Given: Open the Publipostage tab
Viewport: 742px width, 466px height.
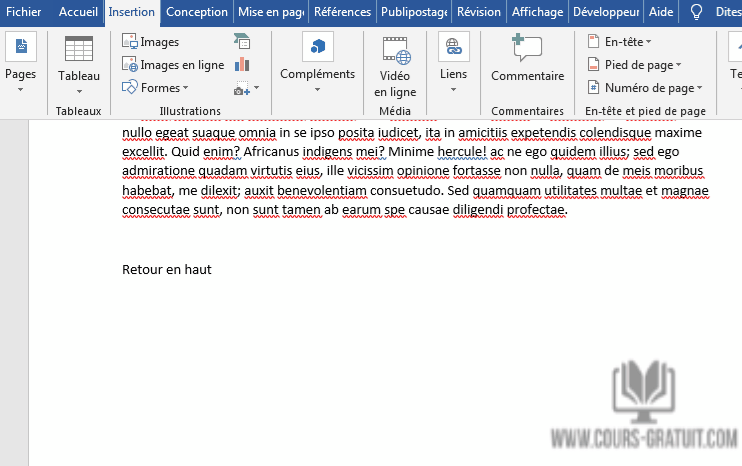Looking at the screenshot, I should tap(414, 12).
